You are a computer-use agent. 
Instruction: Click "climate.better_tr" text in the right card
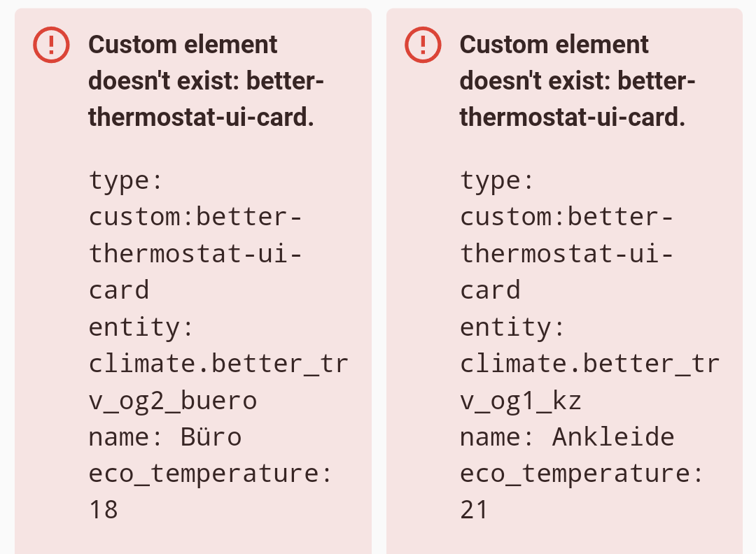(589, 364)
